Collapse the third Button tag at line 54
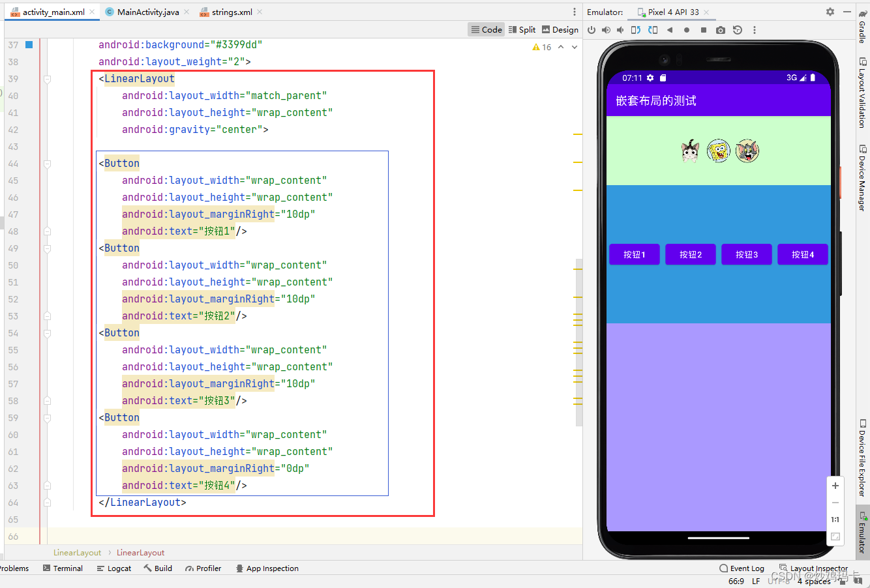The width and height of the screenshot is (870, 588). coord(47,333)
